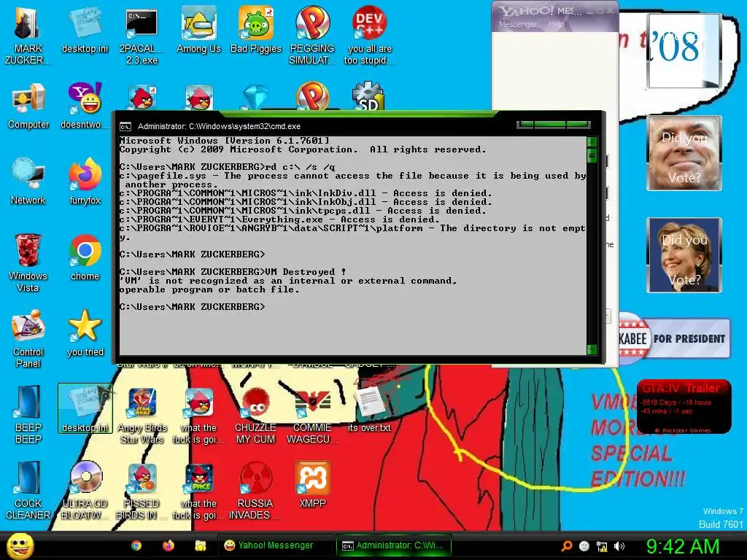This screenshot has height=560, width=747.
Task: Select the BEEP BEEP desktop icon
Action: 28,414
